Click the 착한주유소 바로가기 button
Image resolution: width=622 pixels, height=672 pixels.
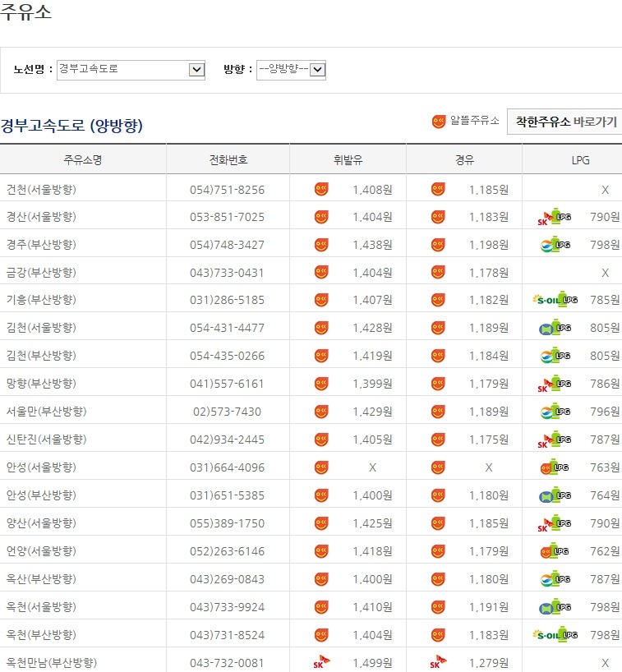point(565,122)
